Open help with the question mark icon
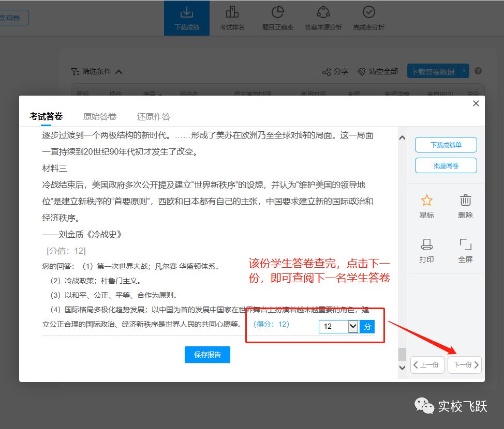The image size is (504, 429). pyautogui.click(x=477, y=71)
